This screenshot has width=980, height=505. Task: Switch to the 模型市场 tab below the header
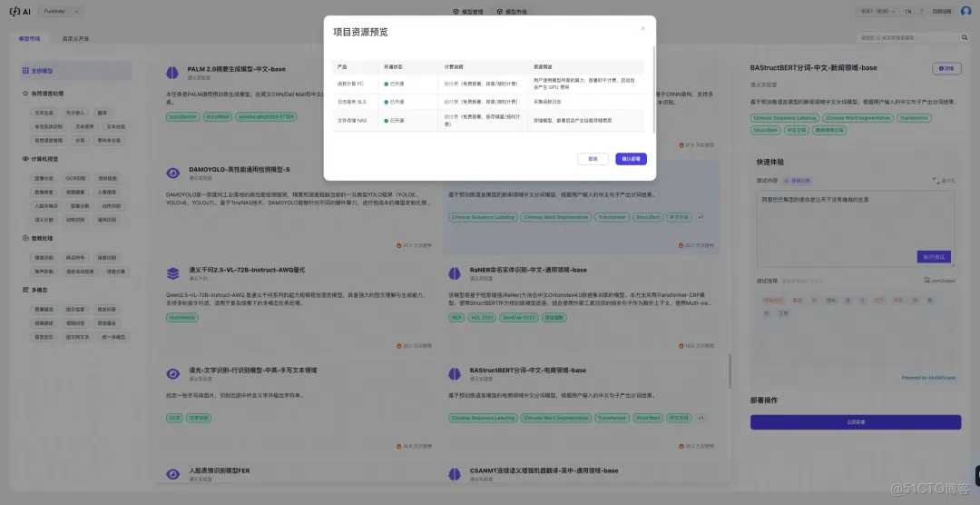tap(29, 38)
